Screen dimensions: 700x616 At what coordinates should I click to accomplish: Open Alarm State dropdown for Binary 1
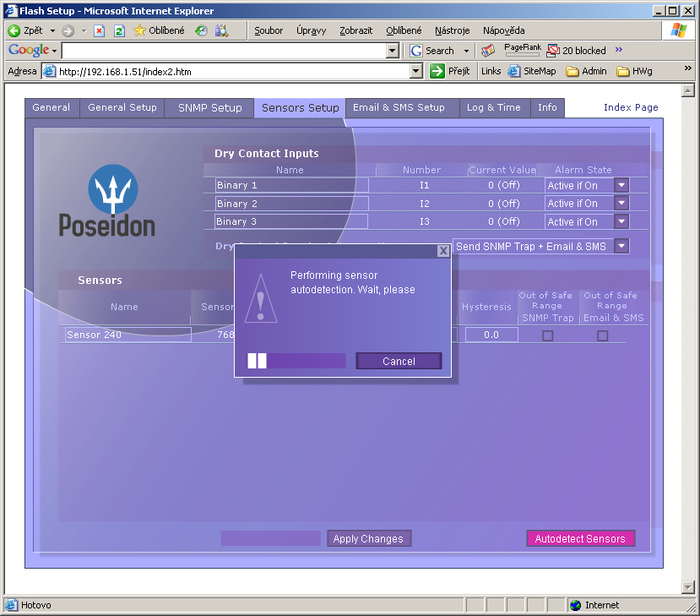pos(621,185)
